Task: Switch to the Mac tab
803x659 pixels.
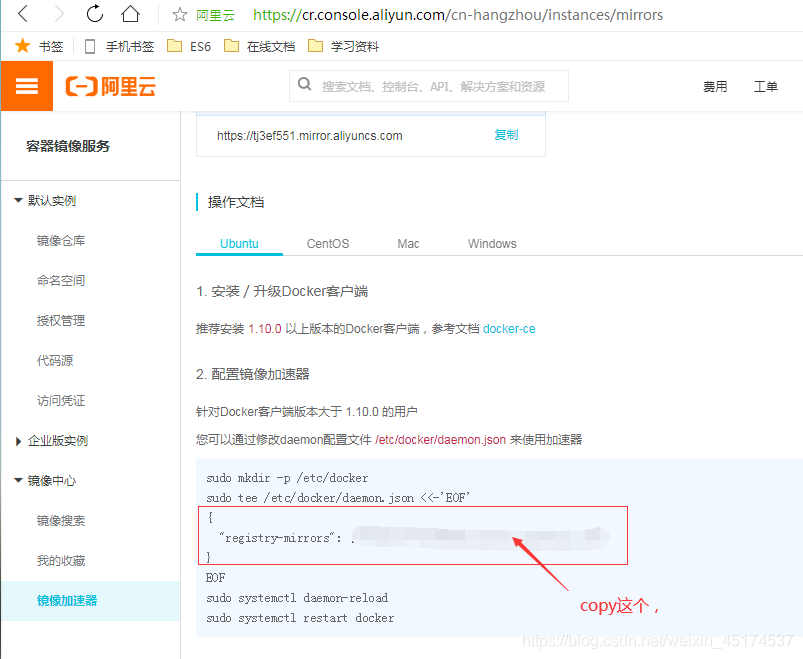Action: pyautogui.click(x=408, y=244)
